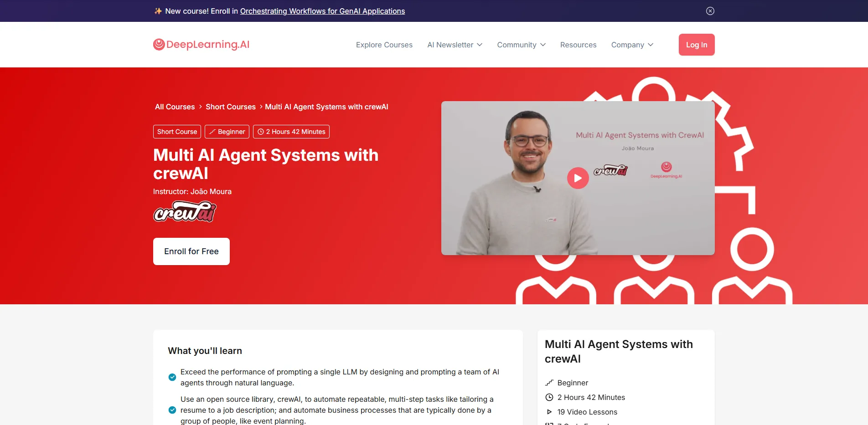
Task: Click the clock icon in the duration badge
Action: (260, 131)
